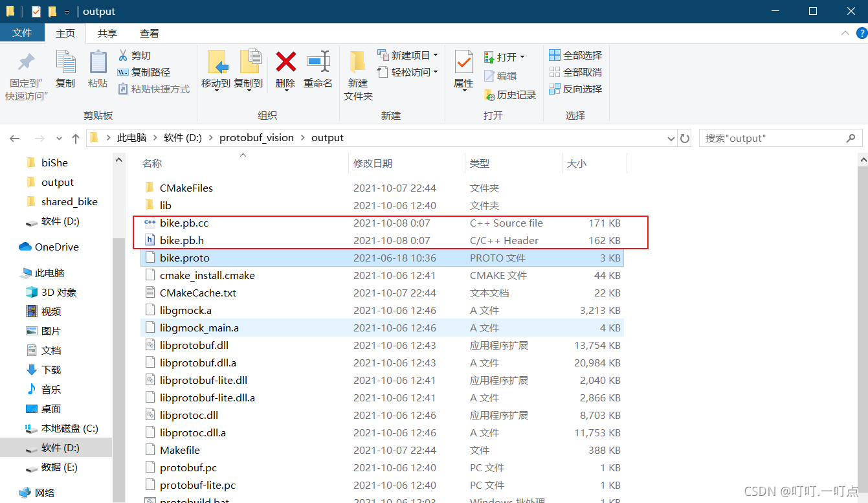Image resolution: width=868 pixels, height=503 pixels.
Task: Click the Rename (重命名) icon
Action: click(318, 62)
